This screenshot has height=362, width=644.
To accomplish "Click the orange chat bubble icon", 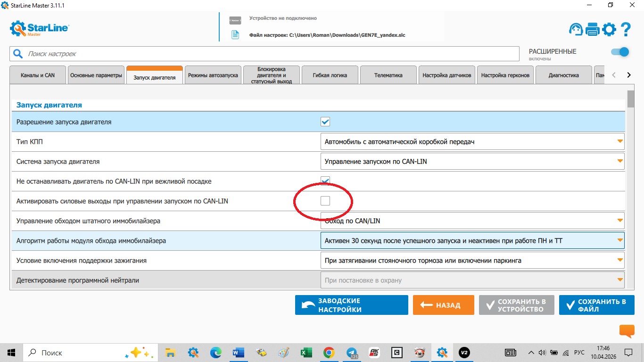I will [627, 331].
